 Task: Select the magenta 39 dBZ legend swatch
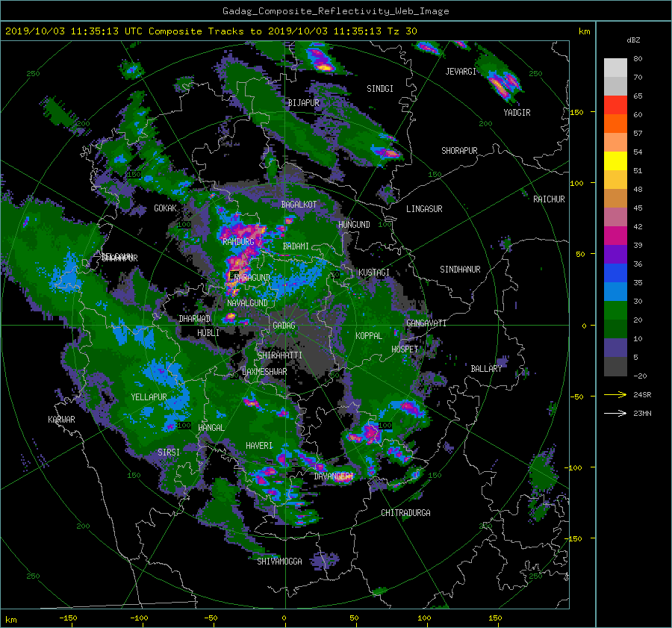pyautogui.click(x=615, y=235)
